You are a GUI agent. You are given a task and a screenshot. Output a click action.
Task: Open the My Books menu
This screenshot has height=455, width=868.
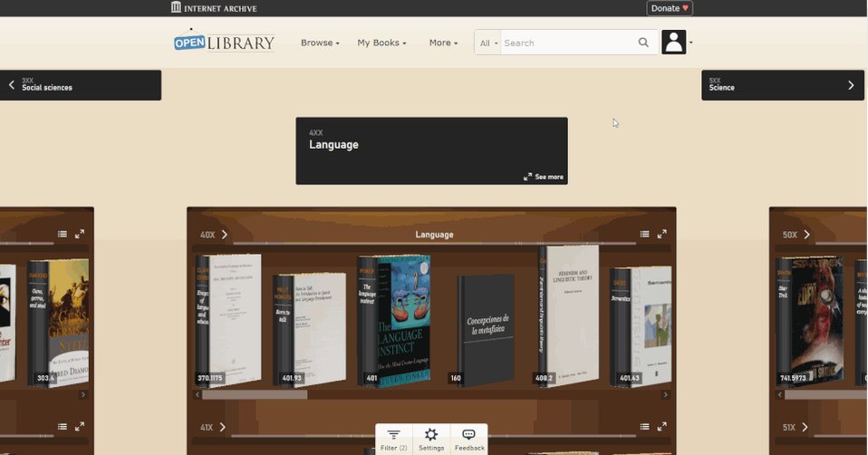[x=381, y=43]
